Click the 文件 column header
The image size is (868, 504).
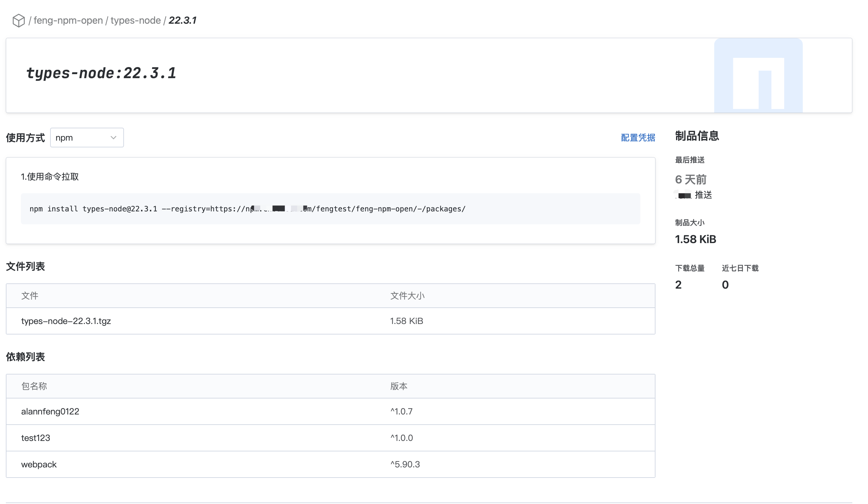tap(30, 296)
